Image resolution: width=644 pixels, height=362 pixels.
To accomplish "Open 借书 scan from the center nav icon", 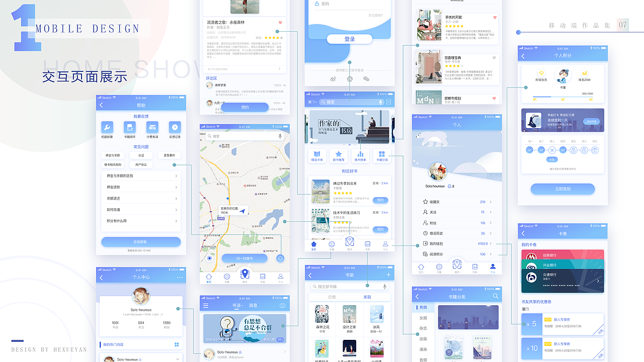I will pyautogui.click(x=350, y=240).
